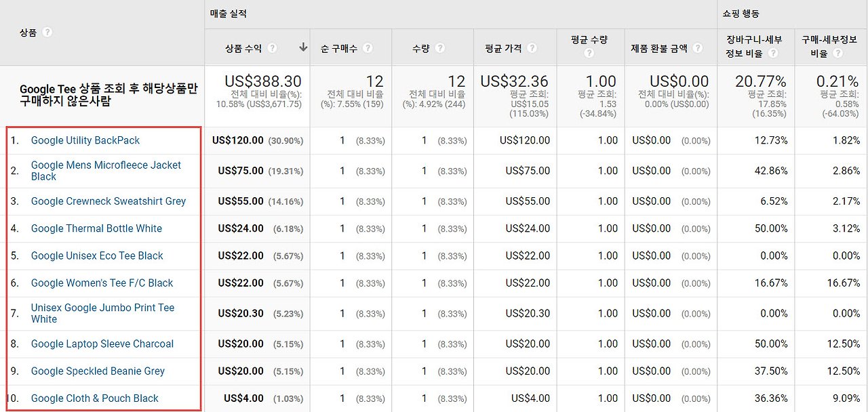The height and width of the screenshot is (412, 868).
Task: Sort by the 평균 가격 header
Action: (503, 48)
